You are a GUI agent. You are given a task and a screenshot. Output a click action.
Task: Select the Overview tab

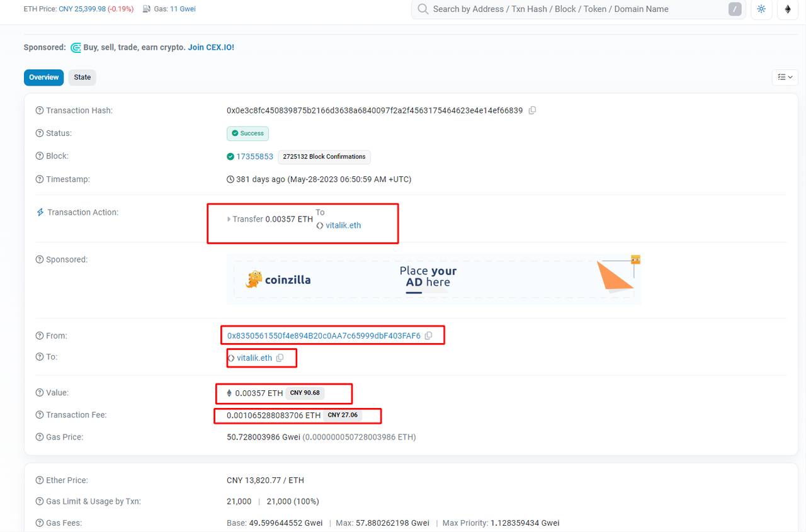coord(44,77)
